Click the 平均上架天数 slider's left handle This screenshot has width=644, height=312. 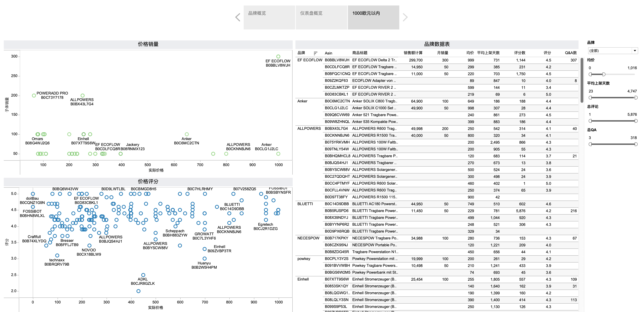click(x=590, y=97)
